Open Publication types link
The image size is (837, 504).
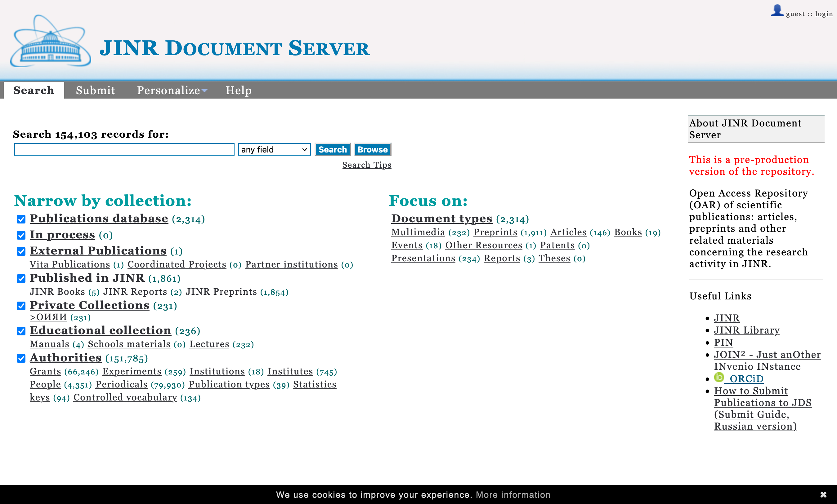tap(229, 385)
